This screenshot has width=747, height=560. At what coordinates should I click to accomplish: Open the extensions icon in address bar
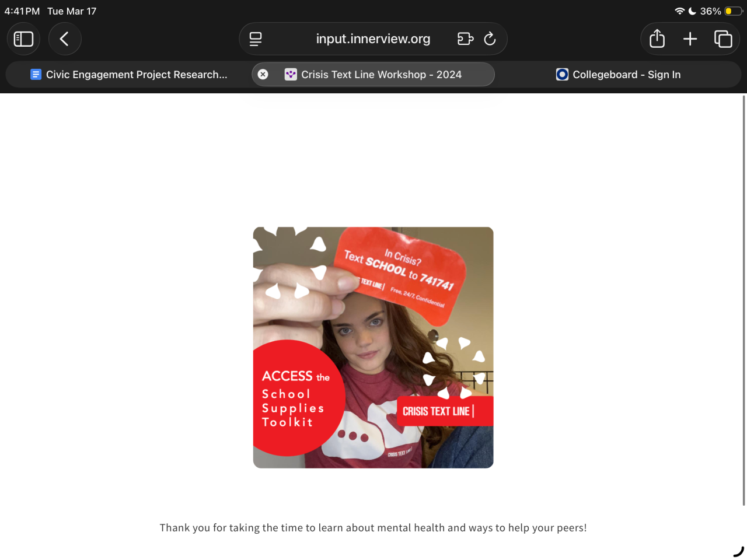pyautogui.click(x=465, y=39)
